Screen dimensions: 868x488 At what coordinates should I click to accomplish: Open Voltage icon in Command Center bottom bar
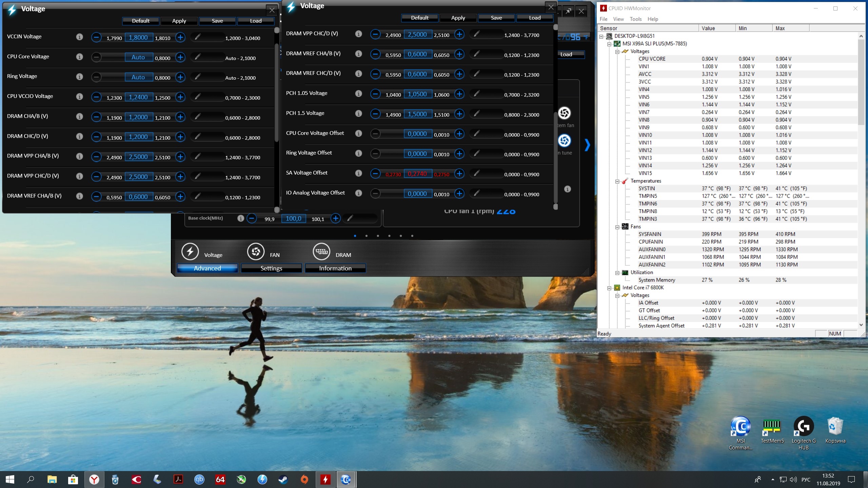pos(190,252)
